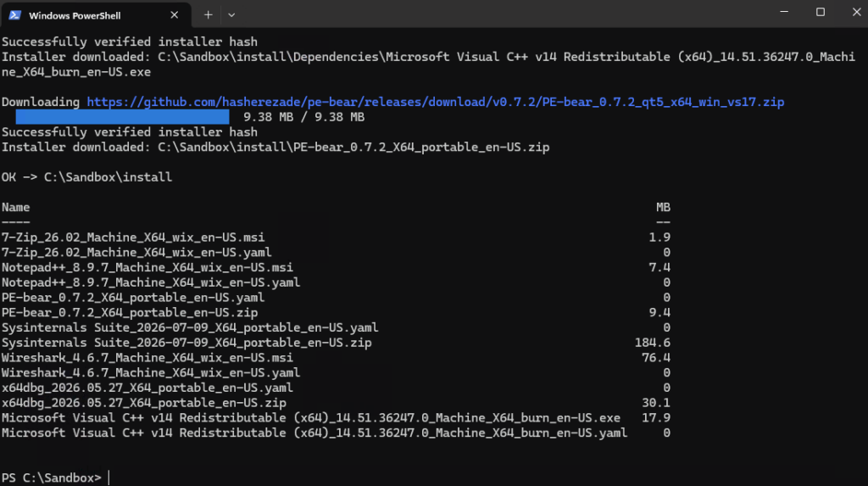
Task: Click the 7-Zip_26.02 .yaml file name
Action: tap(136, 252)
